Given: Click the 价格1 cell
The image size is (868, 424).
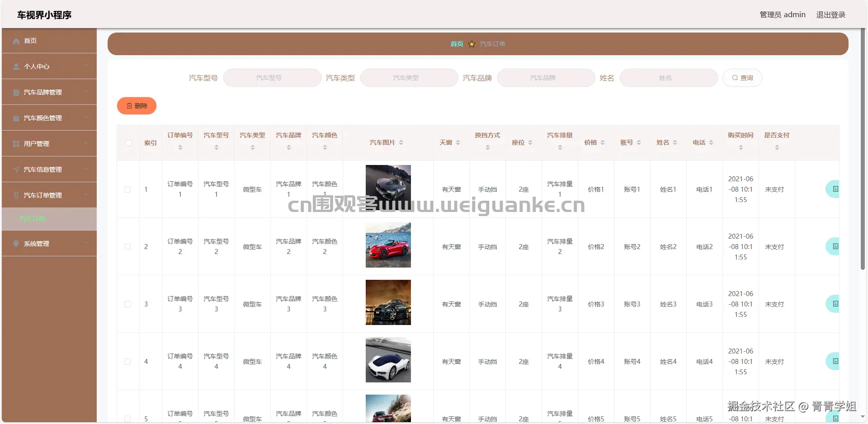Looking at the screenshot, I should 596,189.
